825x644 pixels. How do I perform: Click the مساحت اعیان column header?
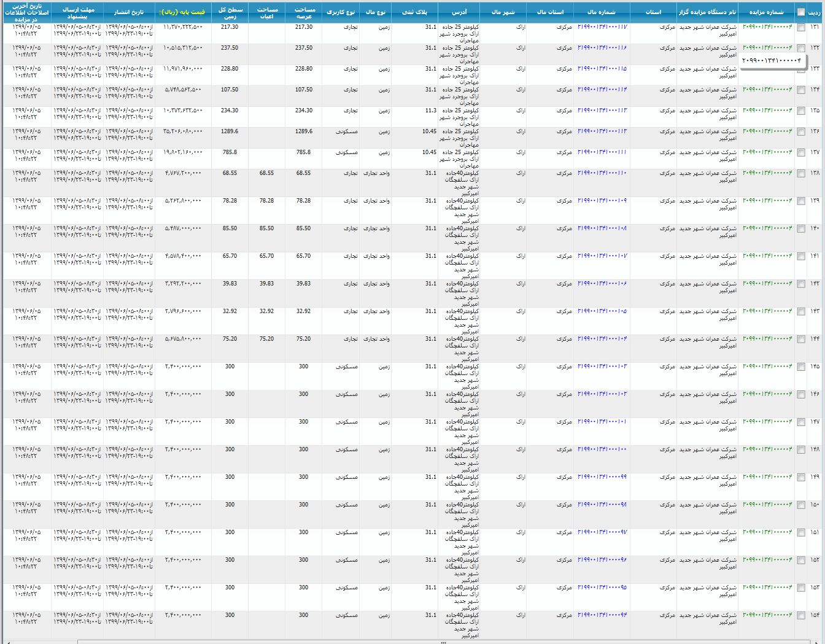click(x=267, y=12)
